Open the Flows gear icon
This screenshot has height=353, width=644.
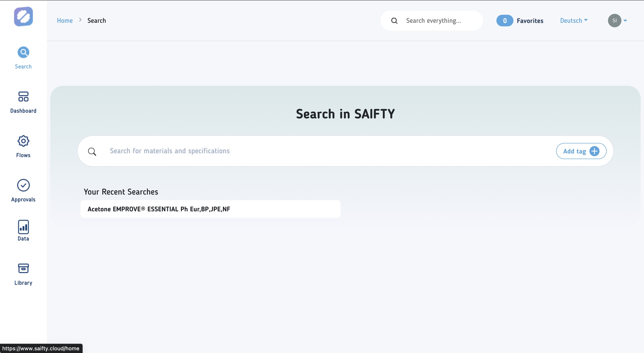tap(23, 141)
